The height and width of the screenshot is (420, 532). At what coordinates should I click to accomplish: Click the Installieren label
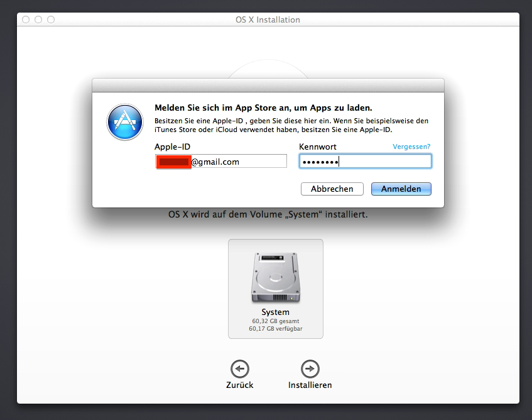point(310,385)
